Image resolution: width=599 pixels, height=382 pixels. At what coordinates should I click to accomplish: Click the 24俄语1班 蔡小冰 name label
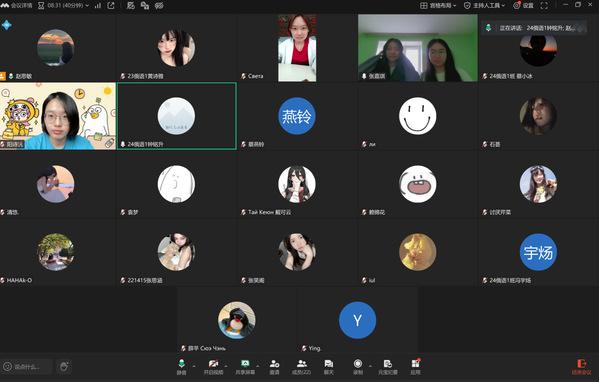511,76
